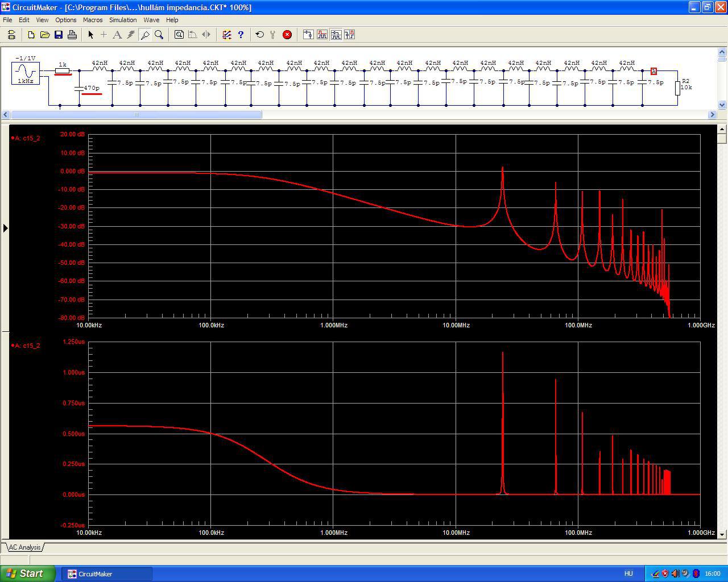
Task: Click the Bluetooth tray icon
Action: [696, 573]
